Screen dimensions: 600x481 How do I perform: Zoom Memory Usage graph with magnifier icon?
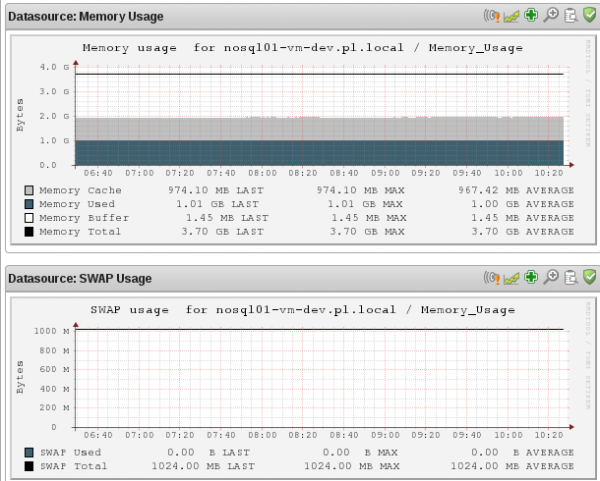[550, 16]
